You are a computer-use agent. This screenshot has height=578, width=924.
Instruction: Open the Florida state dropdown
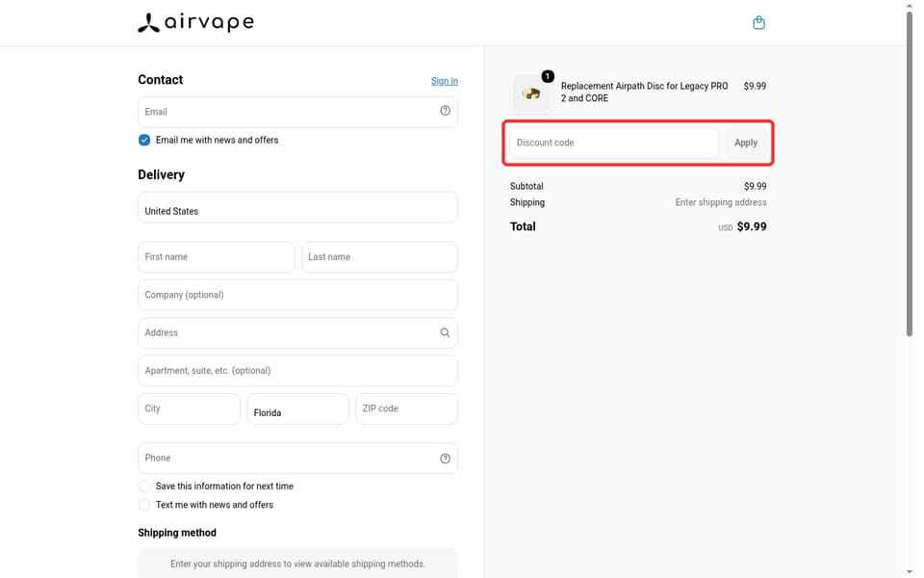[297, 408]
